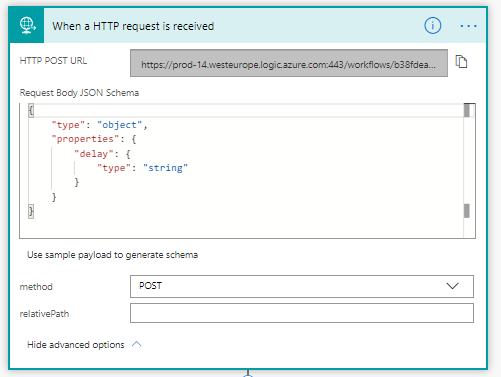Open the three-dot ellipsis menu
The image size is (501, 377).
coord(468,26)
